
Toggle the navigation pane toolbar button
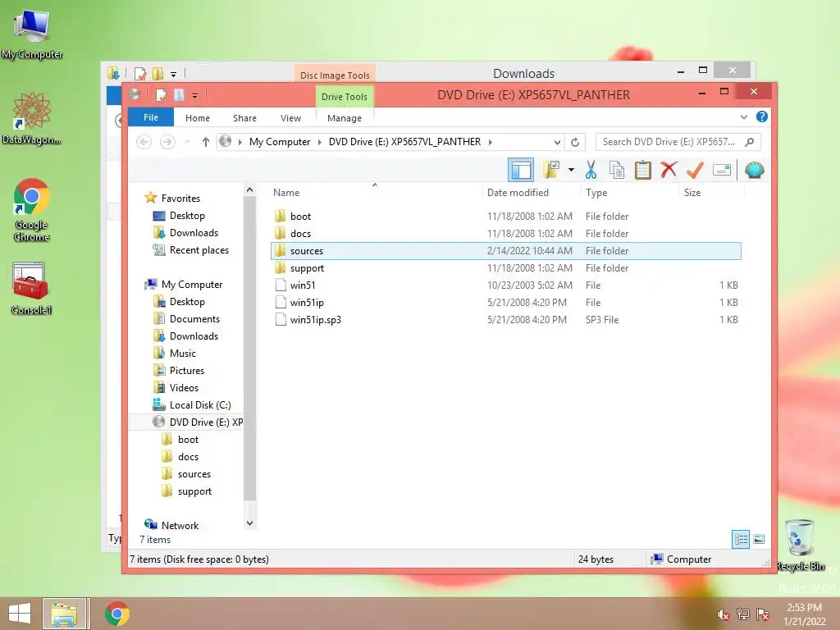520,171
